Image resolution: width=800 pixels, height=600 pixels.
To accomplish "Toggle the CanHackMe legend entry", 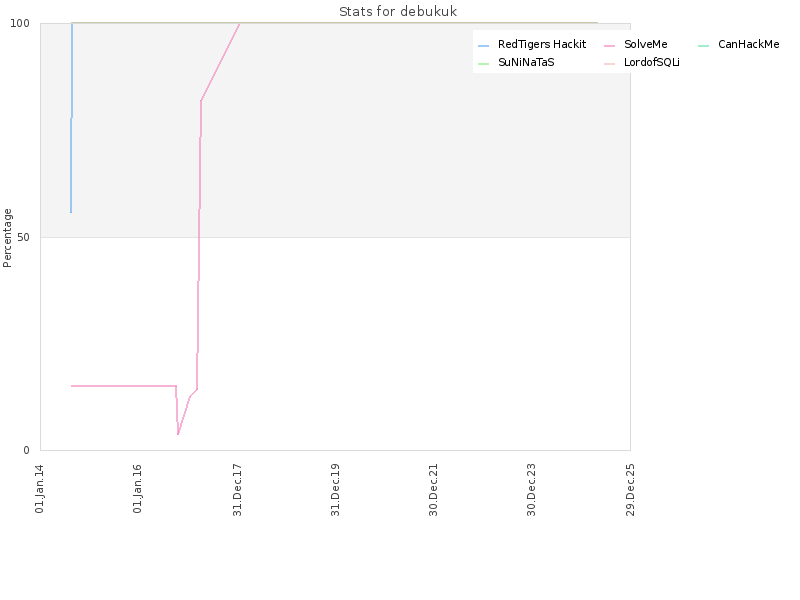I will 739,44.
